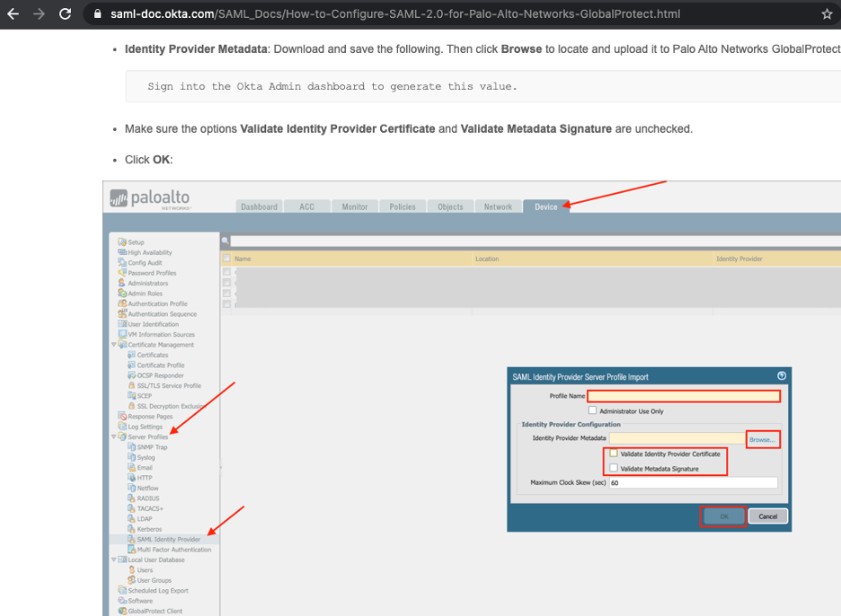Screen dimensions: 841x616
Task: Uncheck Validate Metadata Signature
Action: (x=614, y=468)
